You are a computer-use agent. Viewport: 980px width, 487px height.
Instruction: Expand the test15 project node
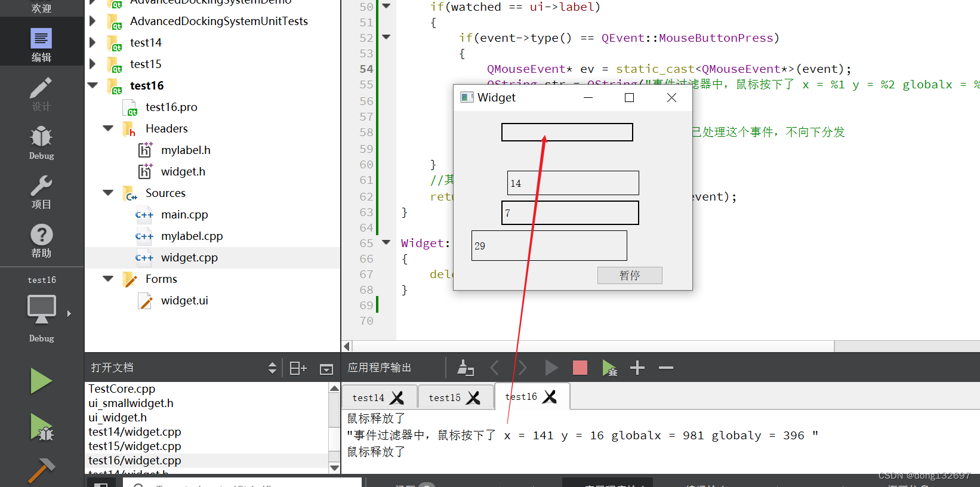93,64
